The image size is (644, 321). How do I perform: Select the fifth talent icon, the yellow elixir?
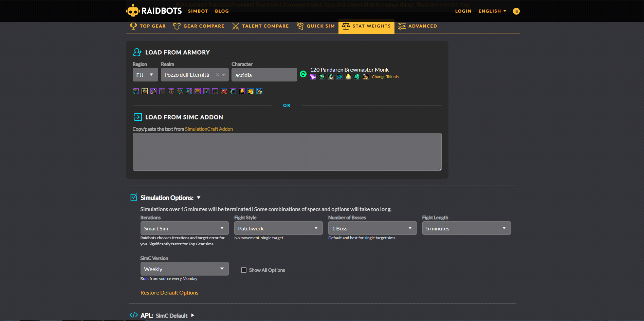pyautogui.click(x=348, y=77)
